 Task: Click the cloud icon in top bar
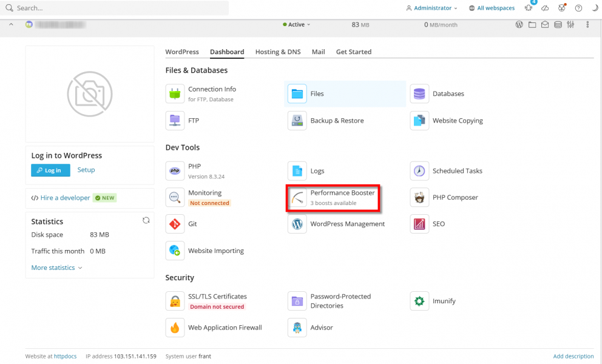tap(545, 8)
